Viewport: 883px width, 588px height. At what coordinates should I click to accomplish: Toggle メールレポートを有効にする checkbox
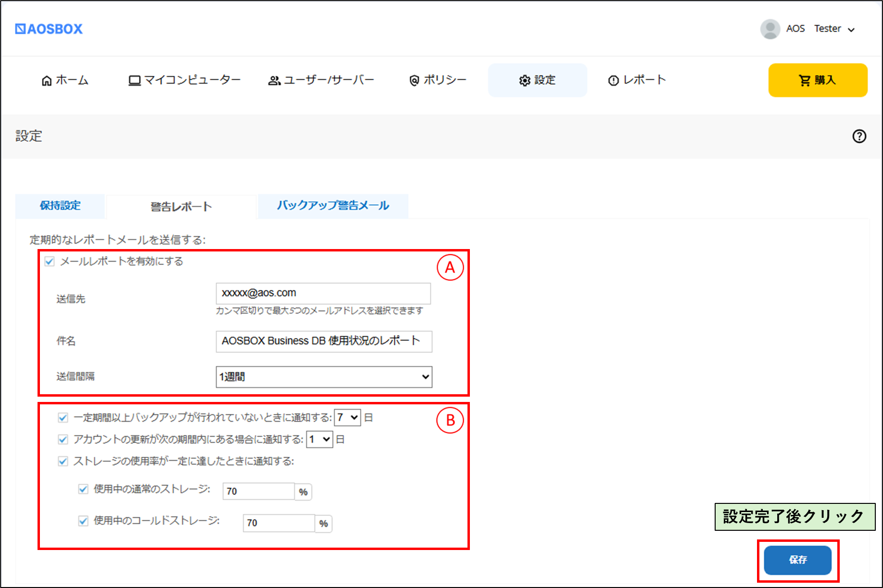(x=50, y=262)
